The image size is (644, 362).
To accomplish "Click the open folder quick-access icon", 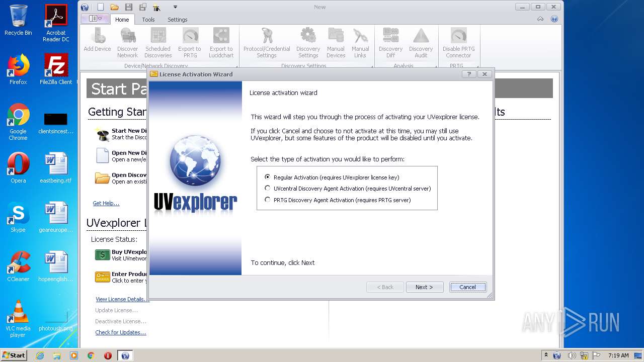I will coord(115,7).
